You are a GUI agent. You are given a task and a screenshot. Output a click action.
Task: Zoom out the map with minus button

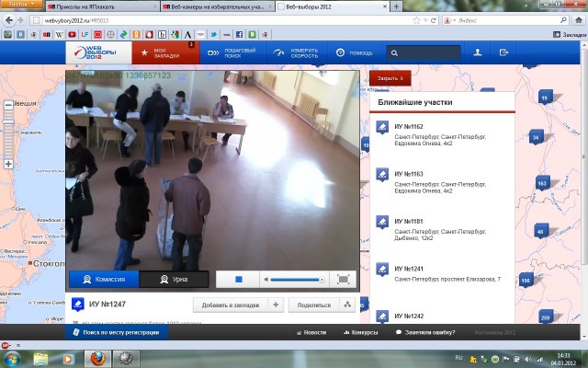tap(8, 106)
